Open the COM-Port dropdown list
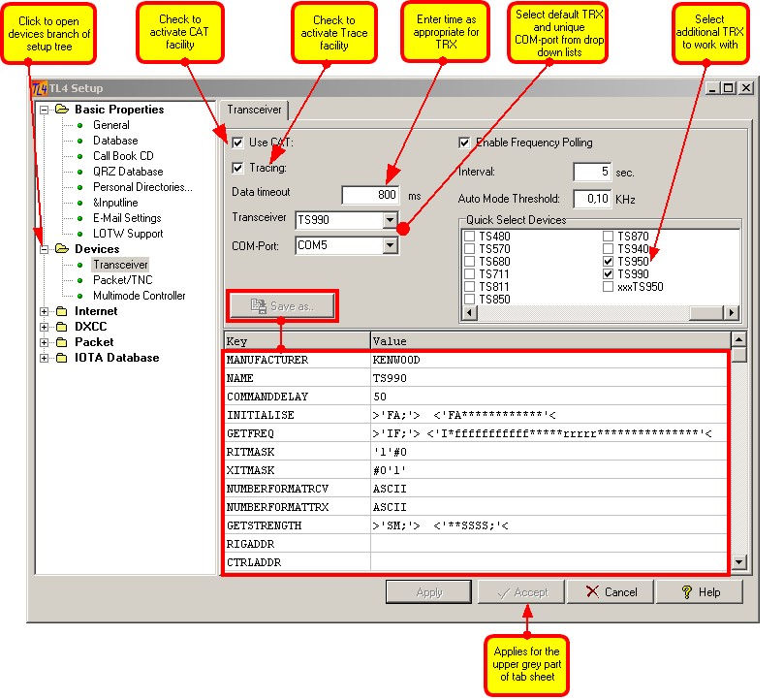The height and width of the screenshot is (699, 784). [390, 245]
